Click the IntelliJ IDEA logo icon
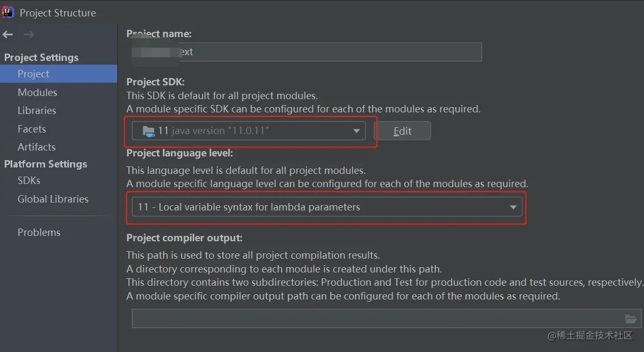This screenshot has height=352, width=644. (8, 12)
